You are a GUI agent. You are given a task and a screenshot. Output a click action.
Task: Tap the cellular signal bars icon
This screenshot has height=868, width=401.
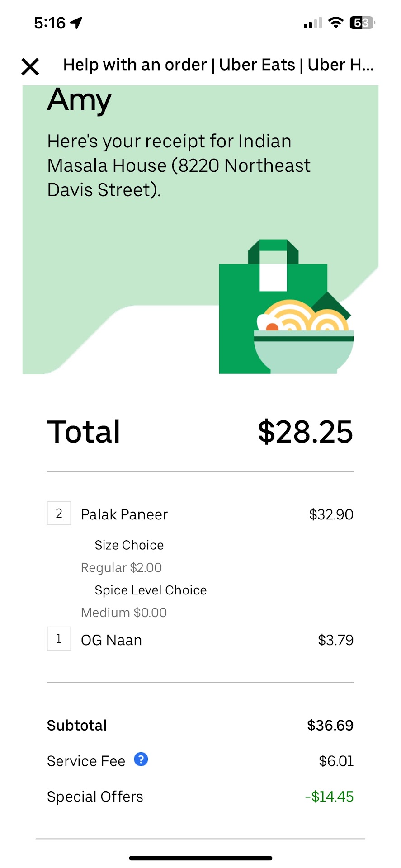click(312, 23)
